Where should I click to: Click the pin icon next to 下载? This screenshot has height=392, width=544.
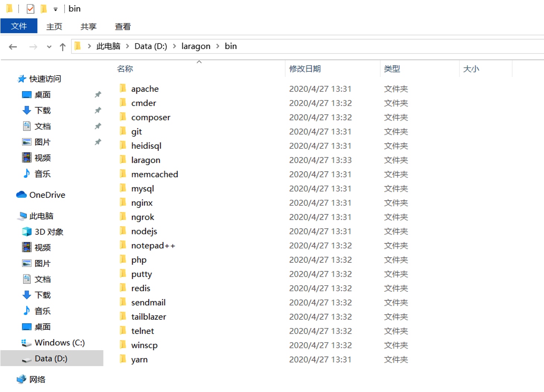98,110
